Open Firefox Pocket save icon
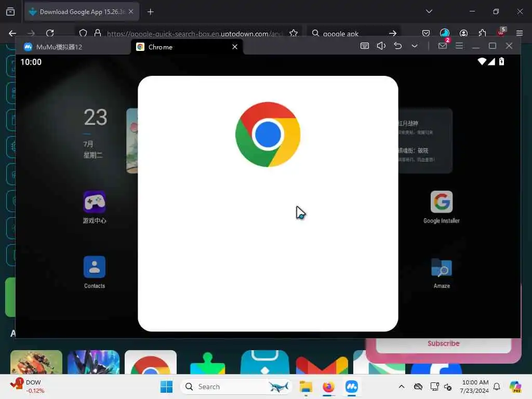Screen dimensions: 532x399 (x=426, y=33)
